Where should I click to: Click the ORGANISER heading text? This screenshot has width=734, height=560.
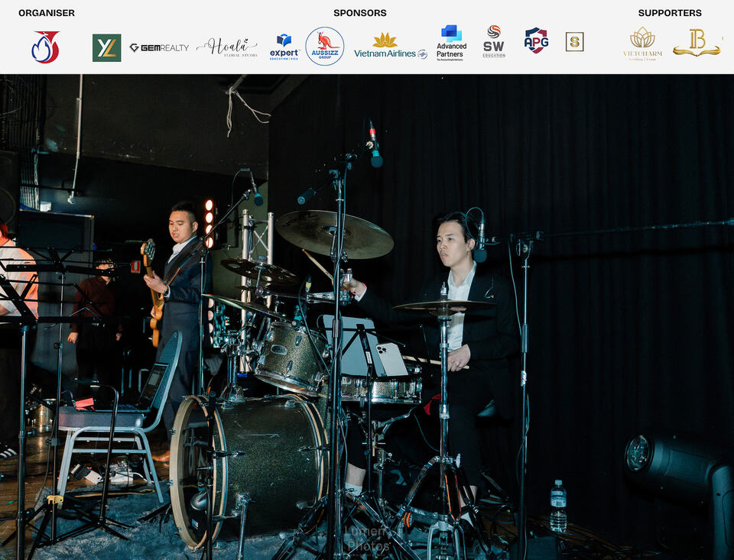(x=47, y=13)
